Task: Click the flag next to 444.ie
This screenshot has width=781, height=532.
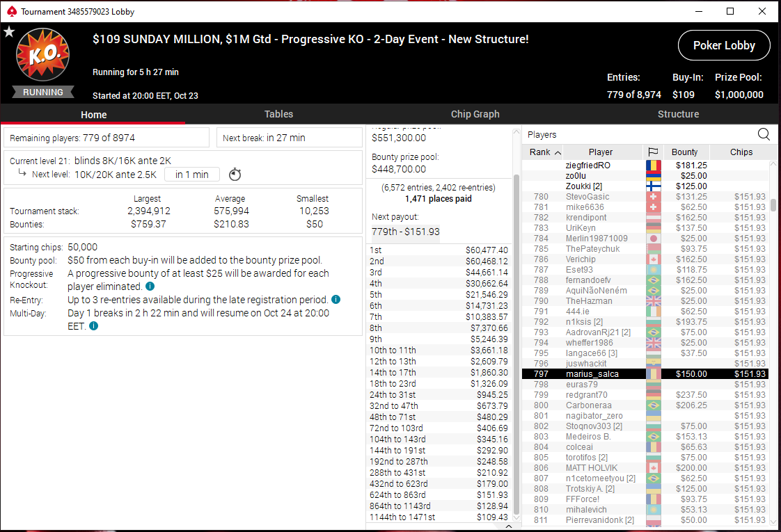Action: tap(654, 312)
